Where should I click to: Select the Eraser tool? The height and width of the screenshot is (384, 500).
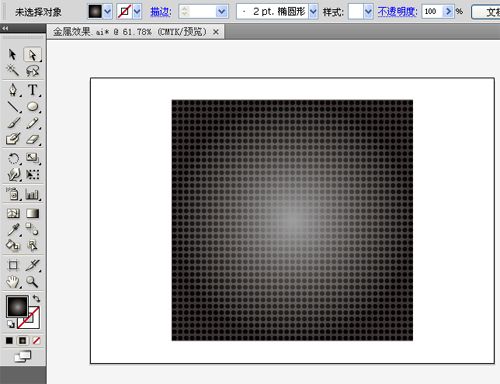pos(33,139)
